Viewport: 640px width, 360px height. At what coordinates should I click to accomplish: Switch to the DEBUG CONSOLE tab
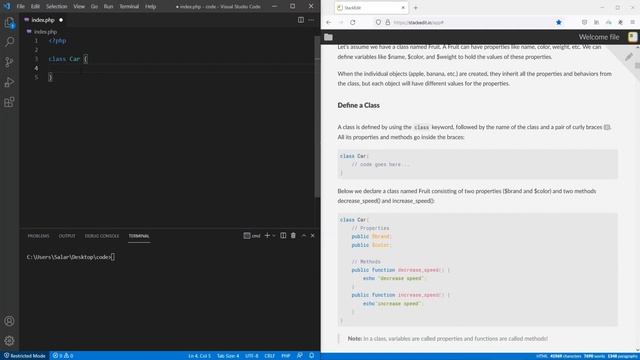(102, 236)
